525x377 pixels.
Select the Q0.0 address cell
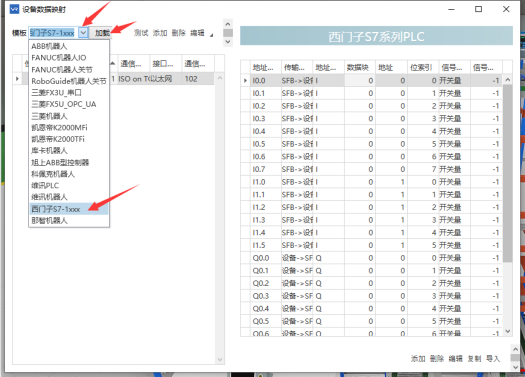tap(265, 258)
